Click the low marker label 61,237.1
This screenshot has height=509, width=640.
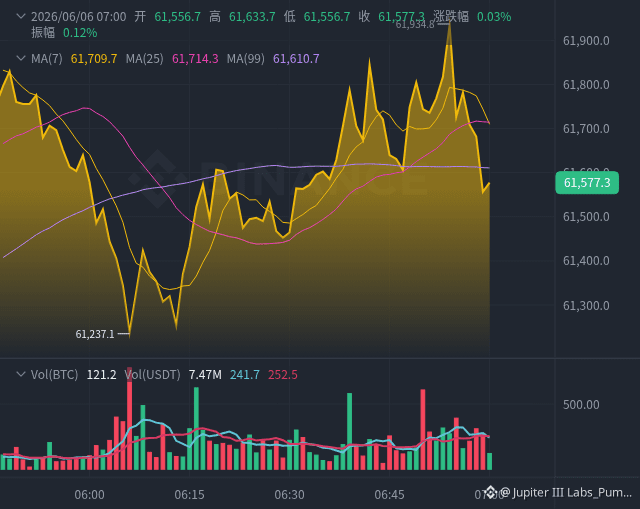(x=95, y=334)
